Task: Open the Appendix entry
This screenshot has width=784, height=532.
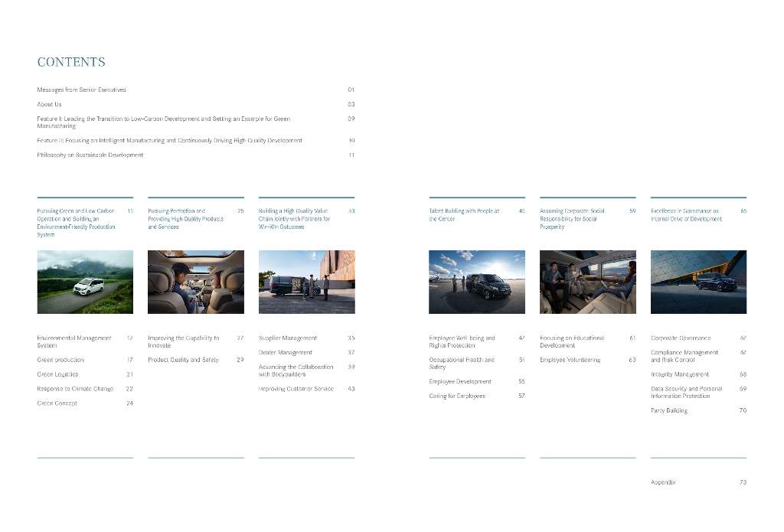Action: pos(663,483)
